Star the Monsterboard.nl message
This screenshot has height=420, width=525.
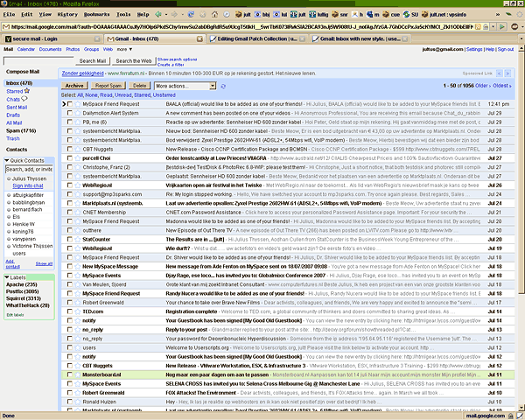[x=78, y=374]
